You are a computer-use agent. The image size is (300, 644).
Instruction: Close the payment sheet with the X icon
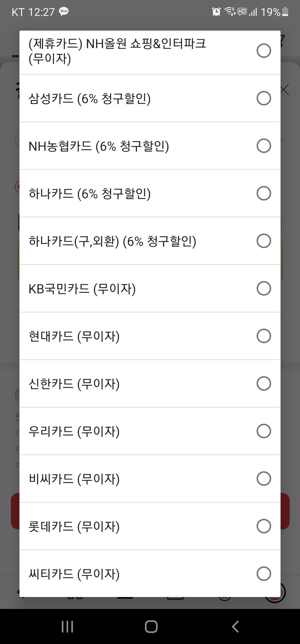285,90
